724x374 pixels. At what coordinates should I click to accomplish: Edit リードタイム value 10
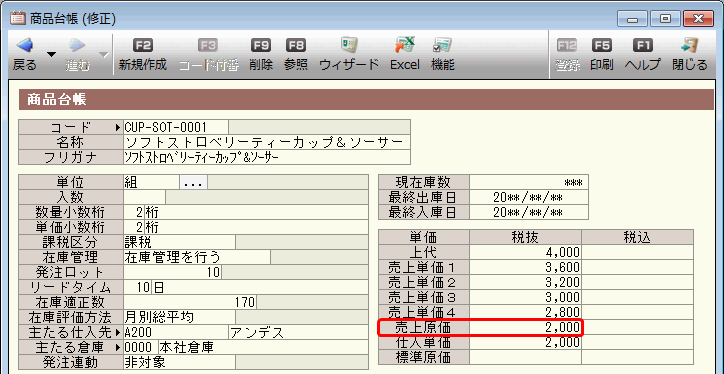pyautogui.click(x=137, y=287)
